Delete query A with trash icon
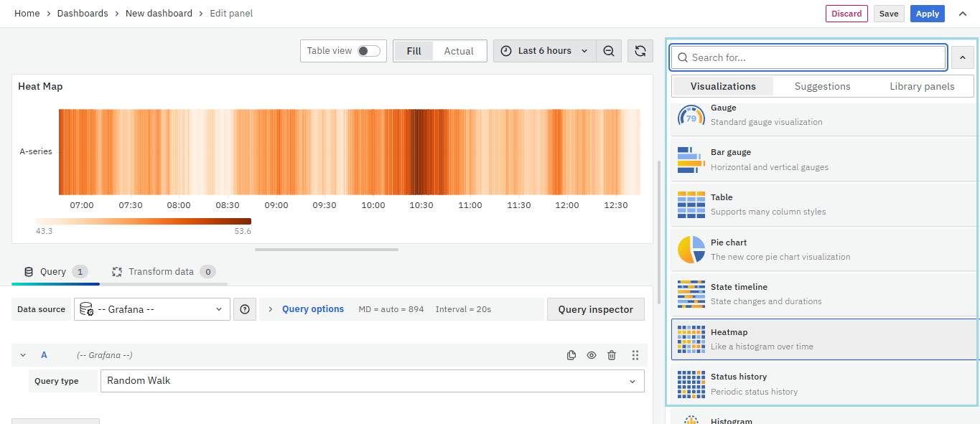 pyautogui.click(x=612, y=355)
